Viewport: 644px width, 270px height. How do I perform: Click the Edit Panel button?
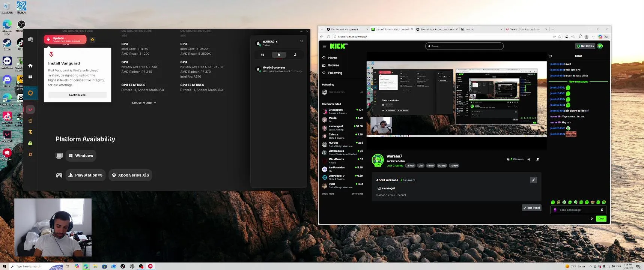tap(532, 208)
